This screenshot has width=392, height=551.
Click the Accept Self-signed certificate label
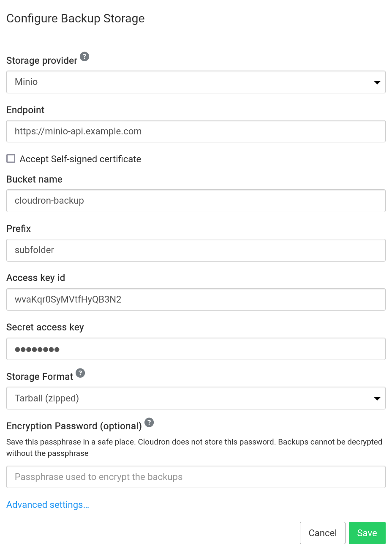pos(80,159)
